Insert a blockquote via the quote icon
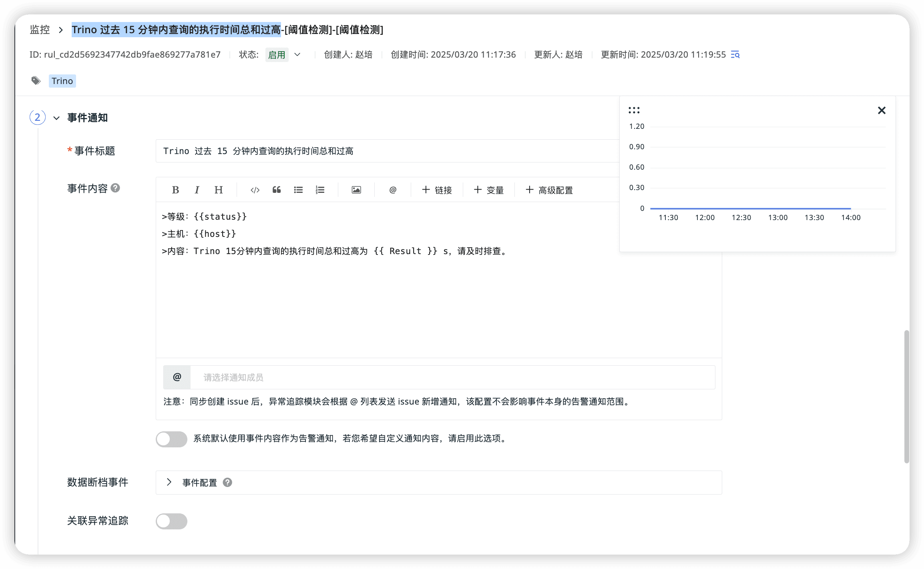Viewport: 924px width, 569px height. (277, 190)
